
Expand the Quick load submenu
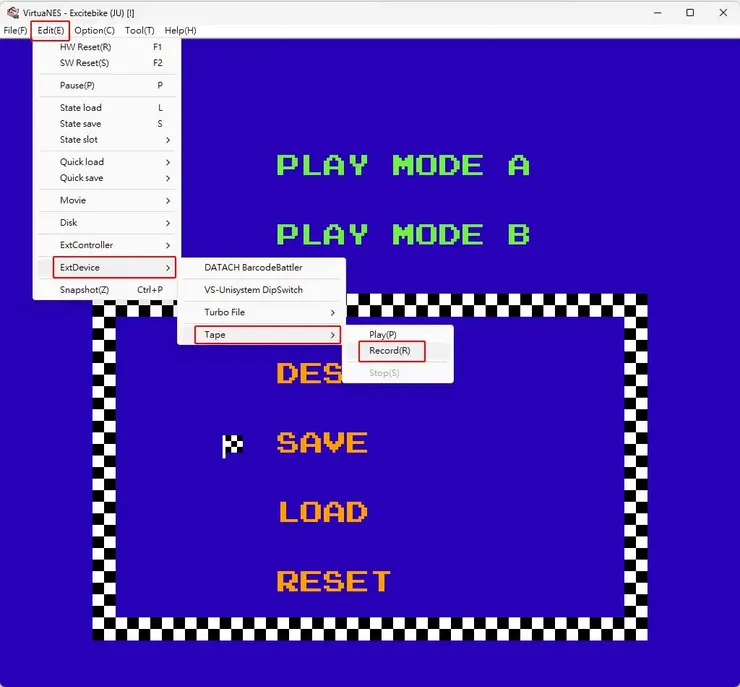pos(107,162)
